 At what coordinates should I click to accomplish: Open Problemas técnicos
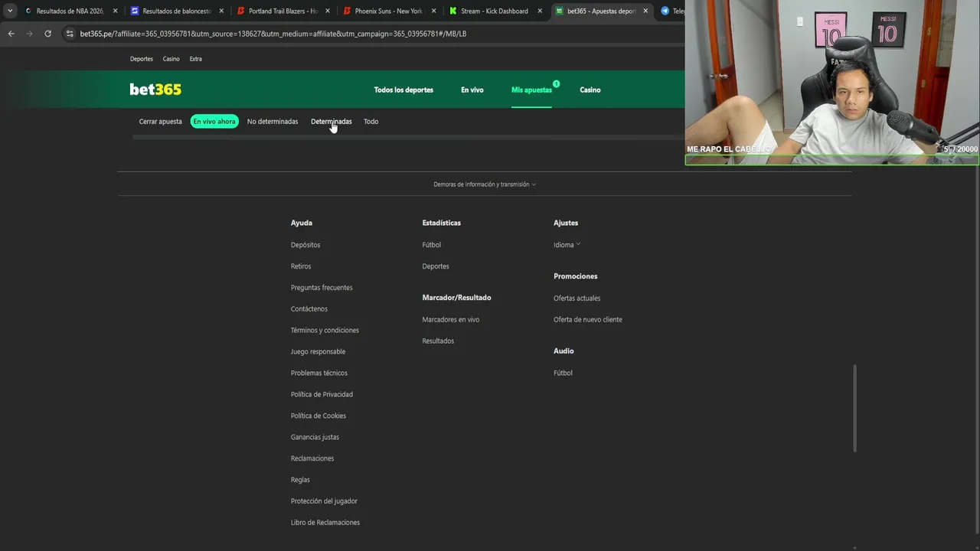[x=319, y=373]
